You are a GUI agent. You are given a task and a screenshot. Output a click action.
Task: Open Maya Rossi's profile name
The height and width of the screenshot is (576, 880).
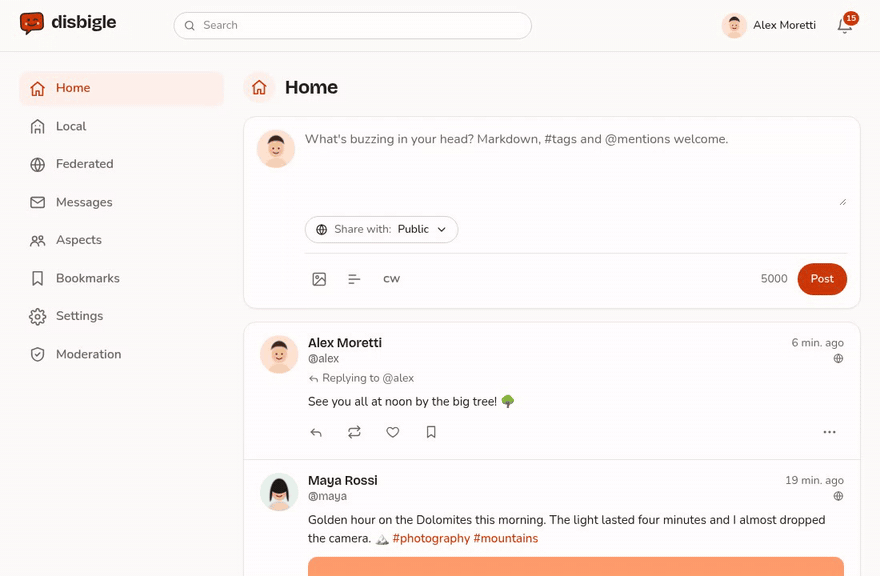[343, 481]
